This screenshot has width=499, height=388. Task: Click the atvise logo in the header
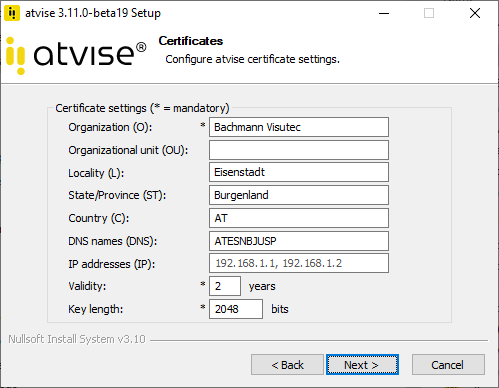click(x=76, y=55)
